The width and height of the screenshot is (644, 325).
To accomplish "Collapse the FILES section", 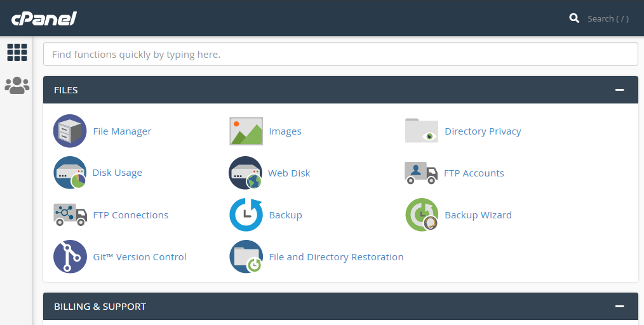I will coord(619,90).
